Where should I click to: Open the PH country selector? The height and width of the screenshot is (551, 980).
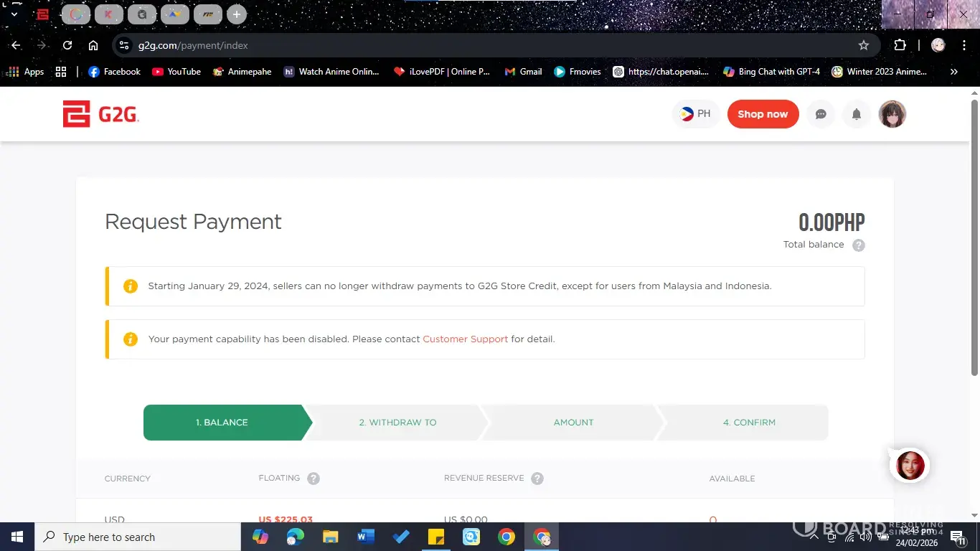pyautogui.click(x=696, y=114)
